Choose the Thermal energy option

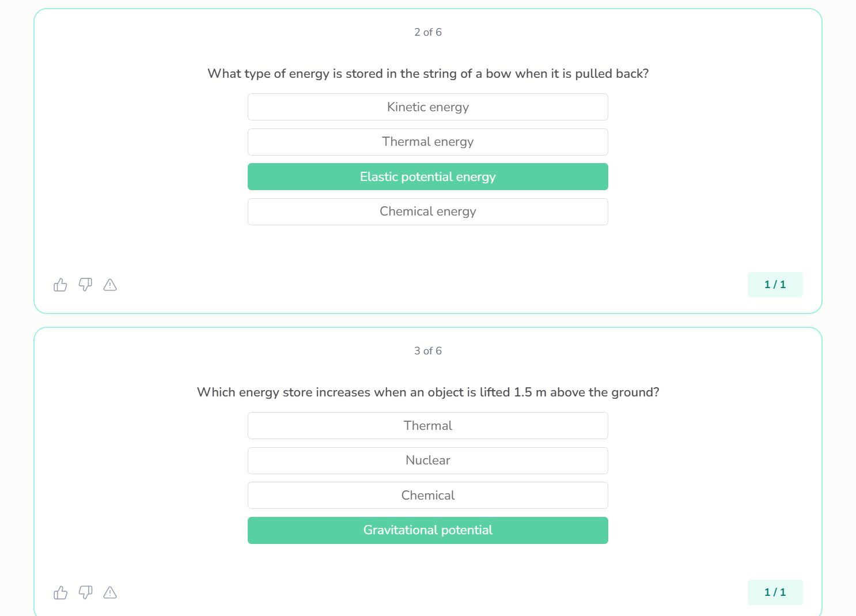click(427, 142)
